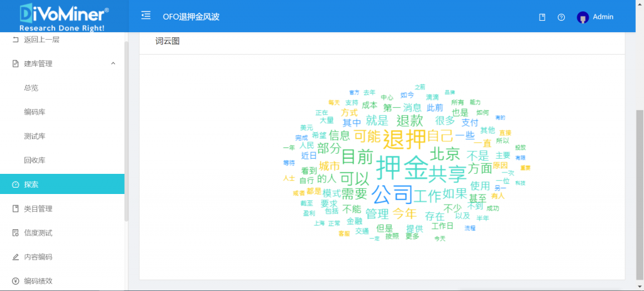Click the word 退押 in cloud
The width and height of the screenshot is (644, 291).
pos(404,140)
